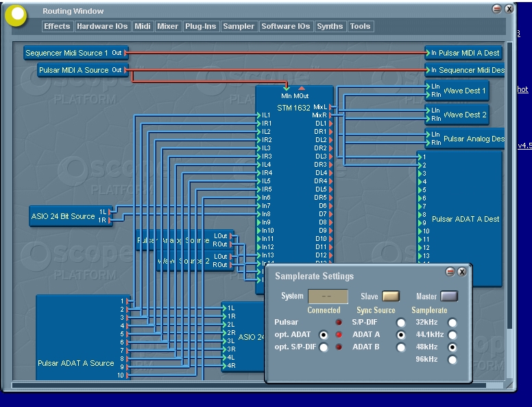Click the In6 input port
532x407 pixels.
point(258,198)
